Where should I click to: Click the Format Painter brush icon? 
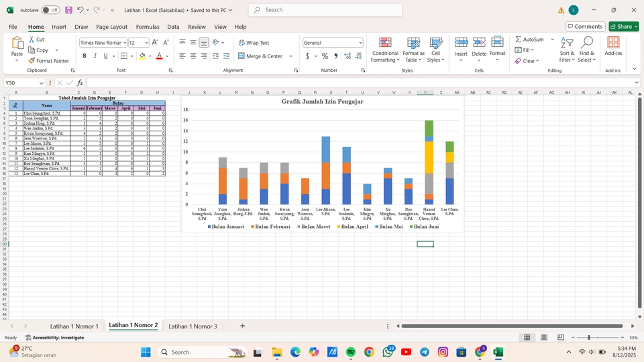click(x=32, y=61)
